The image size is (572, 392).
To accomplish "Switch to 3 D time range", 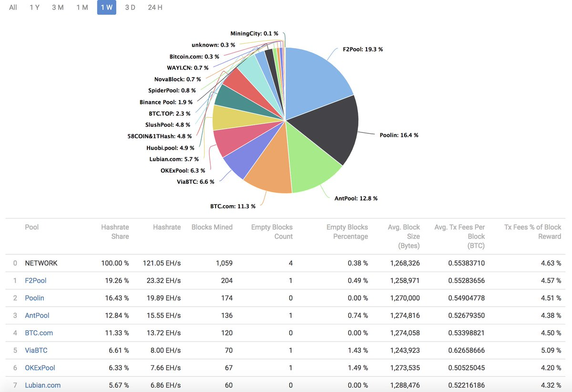I will coord(130,8).
